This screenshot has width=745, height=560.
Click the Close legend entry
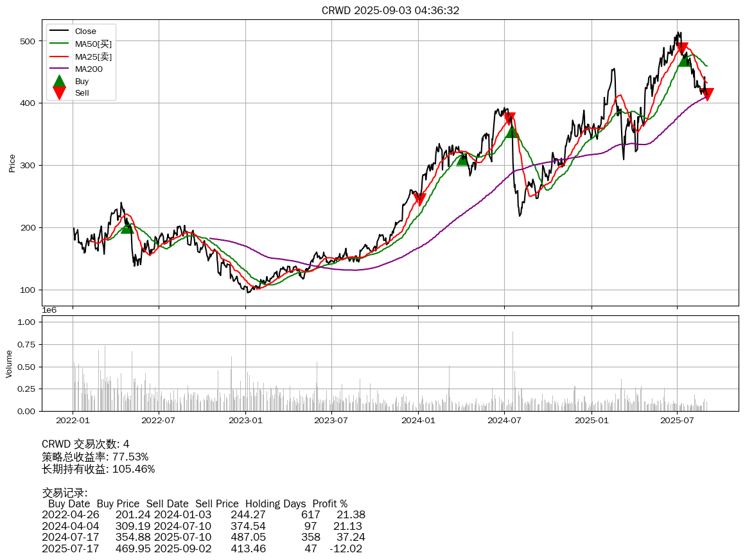click(85, 31)
